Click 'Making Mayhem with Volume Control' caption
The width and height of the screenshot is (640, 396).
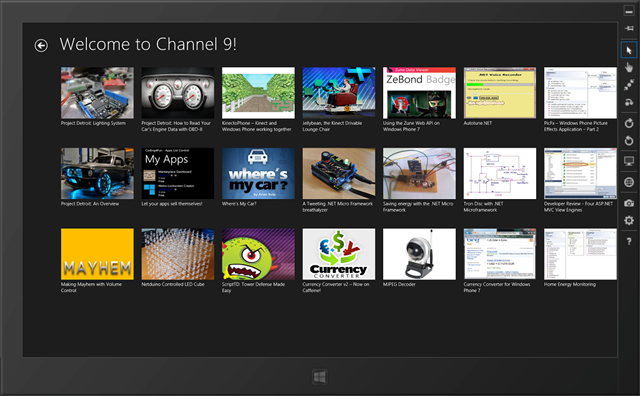(x=91, y=287)
